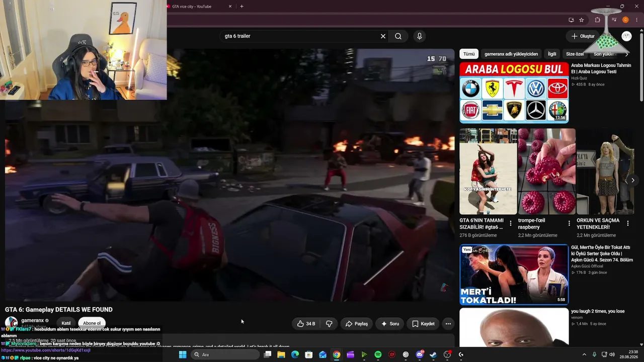This screenshot has width=644, height=362.
Task: Open Chrome three-dot menu
Action: [x=637, y=20]
